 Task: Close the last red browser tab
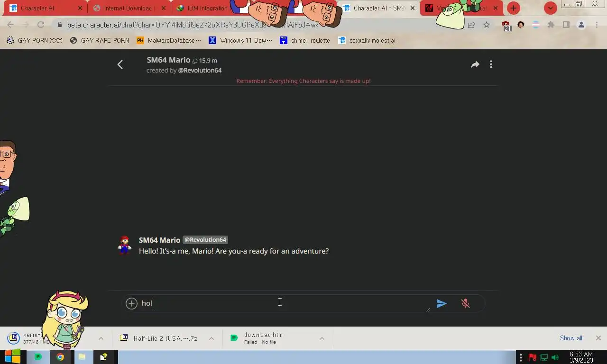(x=495, y=8)
